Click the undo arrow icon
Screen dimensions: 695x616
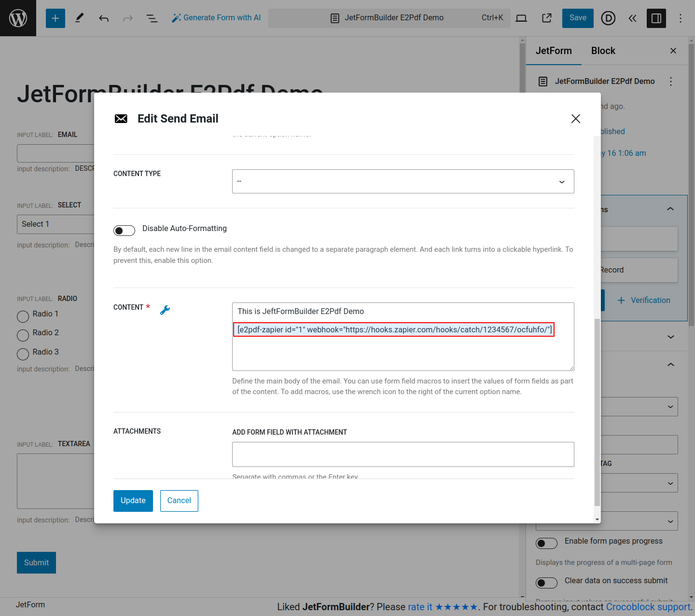104,18
